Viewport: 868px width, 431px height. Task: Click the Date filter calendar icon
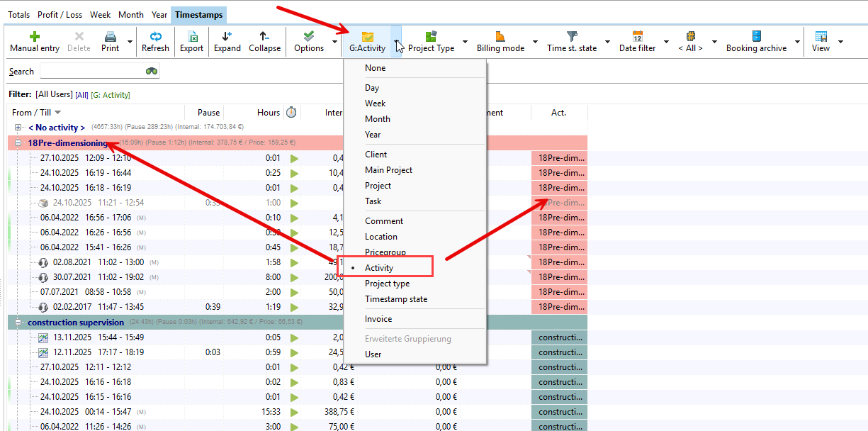[x=637, y=37]
